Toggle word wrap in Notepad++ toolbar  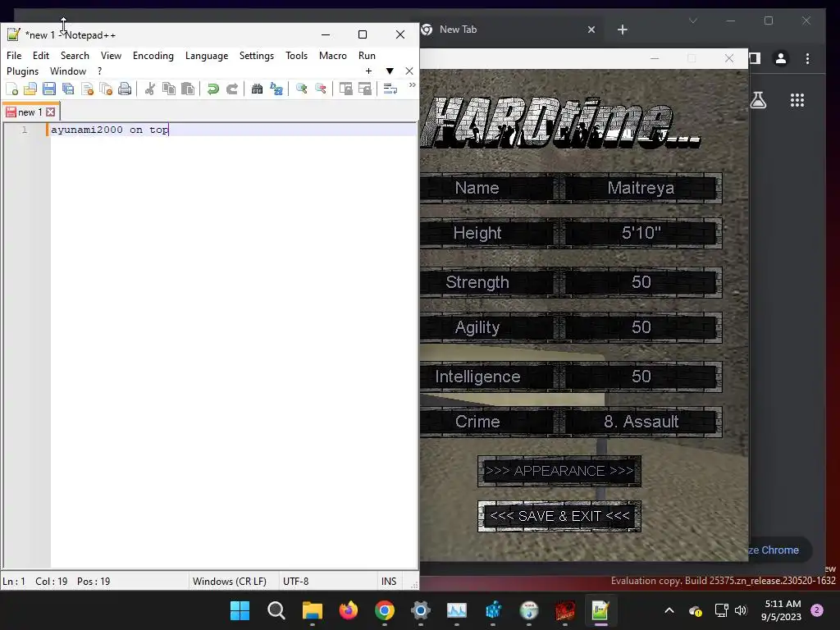[390, 89]
